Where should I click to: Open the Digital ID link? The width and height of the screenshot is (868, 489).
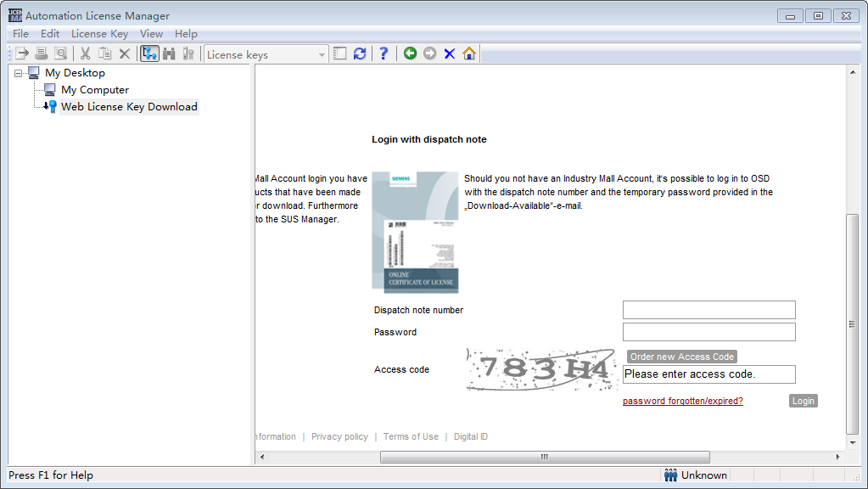tap(471, 436)
